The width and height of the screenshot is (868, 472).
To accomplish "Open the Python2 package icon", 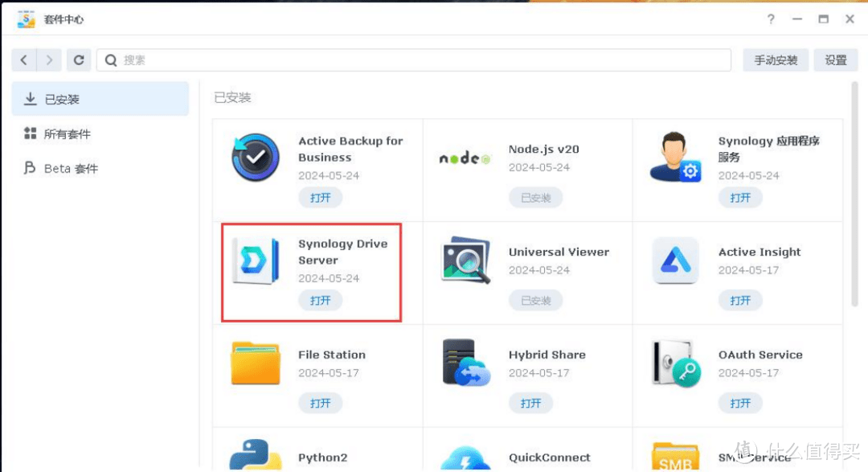I will [x=255, y=454].
